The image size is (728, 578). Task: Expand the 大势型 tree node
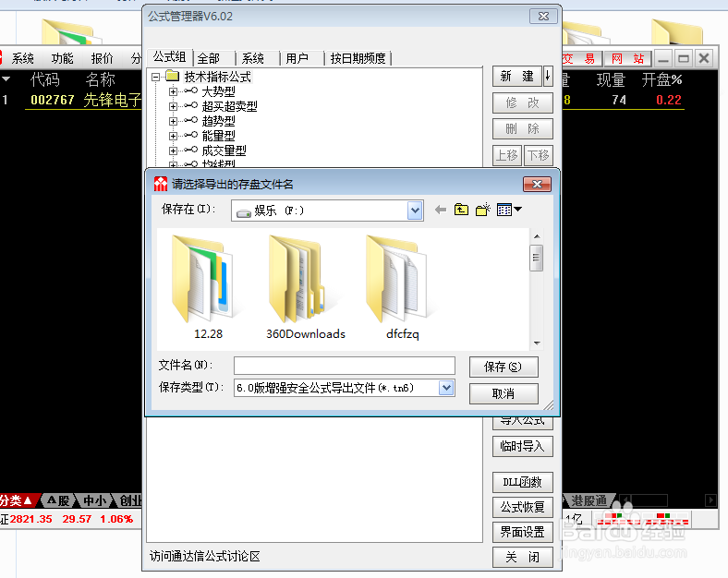click(173, 91)
